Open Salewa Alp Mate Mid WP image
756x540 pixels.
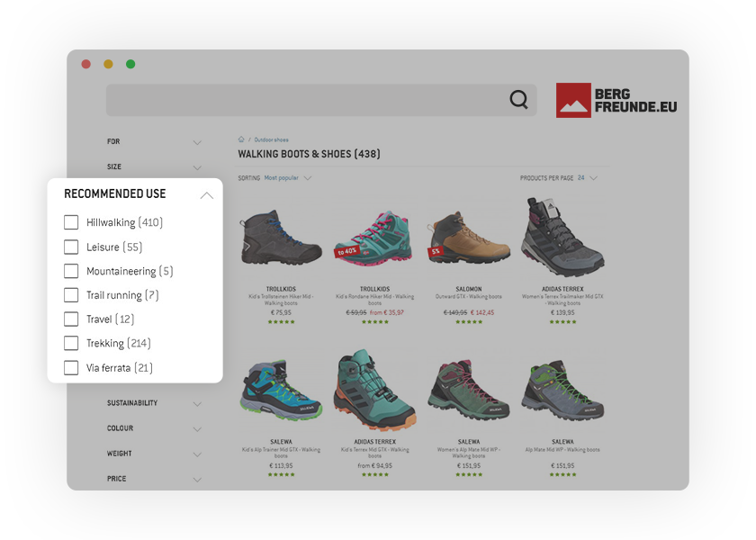(x=562, y=390)
